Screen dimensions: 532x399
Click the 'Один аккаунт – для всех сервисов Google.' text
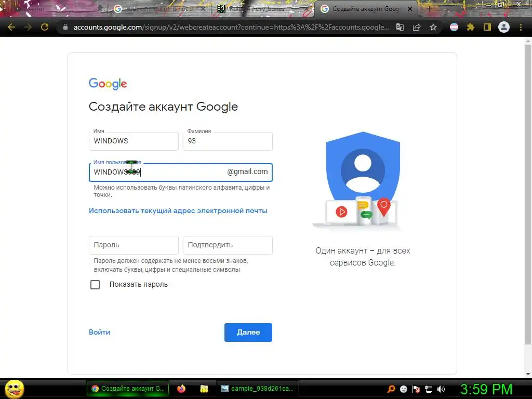click(363, 257)
